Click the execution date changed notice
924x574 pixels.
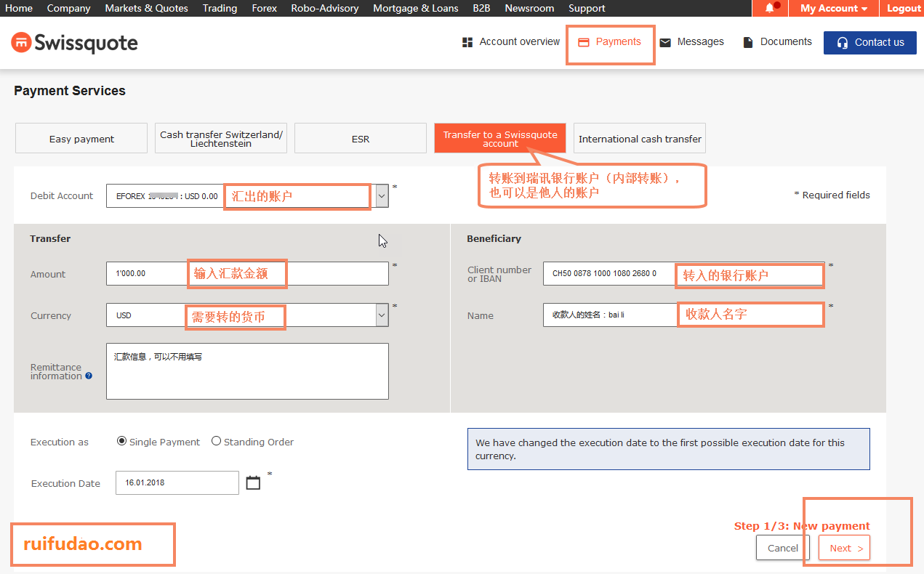[x=668, y=449]
